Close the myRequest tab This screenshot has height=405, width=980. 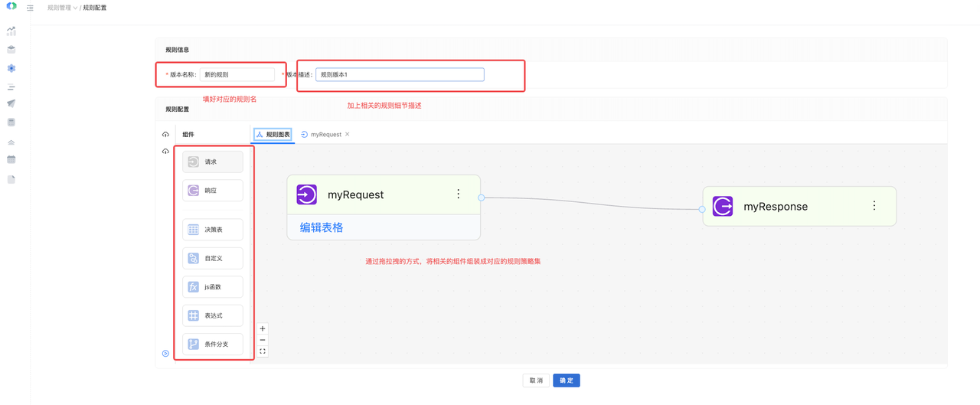(348, 134)
